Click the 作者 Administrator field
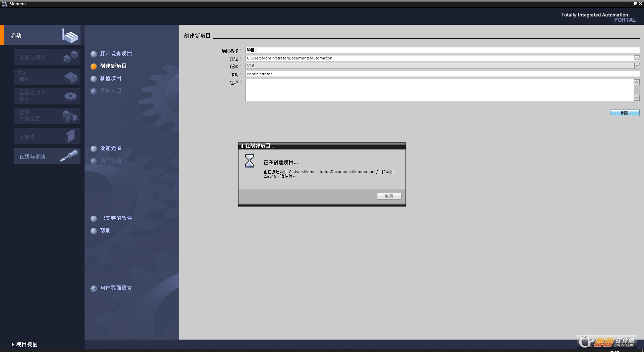This screenshot has width=644, height=352. (442, 74)
